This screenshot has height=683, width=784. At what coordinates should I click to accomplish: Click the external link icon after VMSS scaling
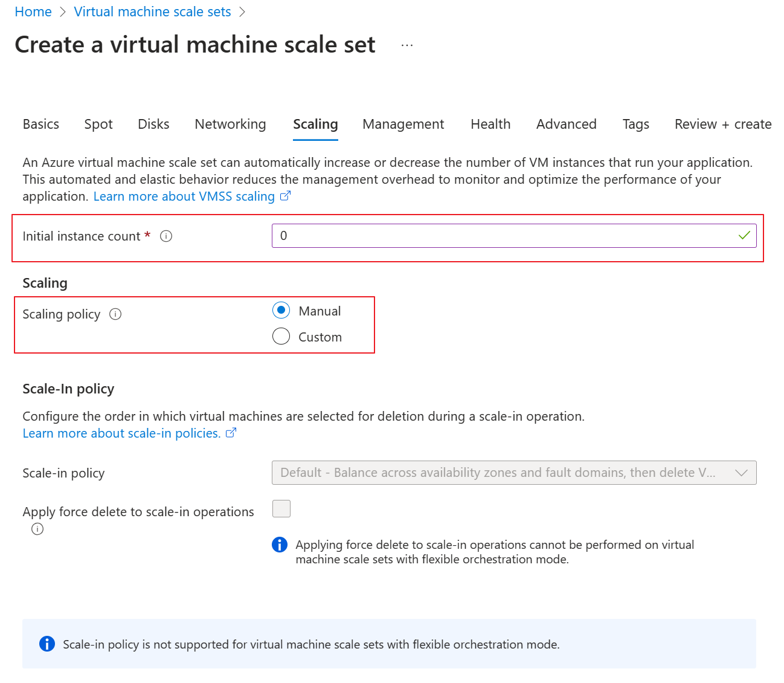(x=285, y=196)
